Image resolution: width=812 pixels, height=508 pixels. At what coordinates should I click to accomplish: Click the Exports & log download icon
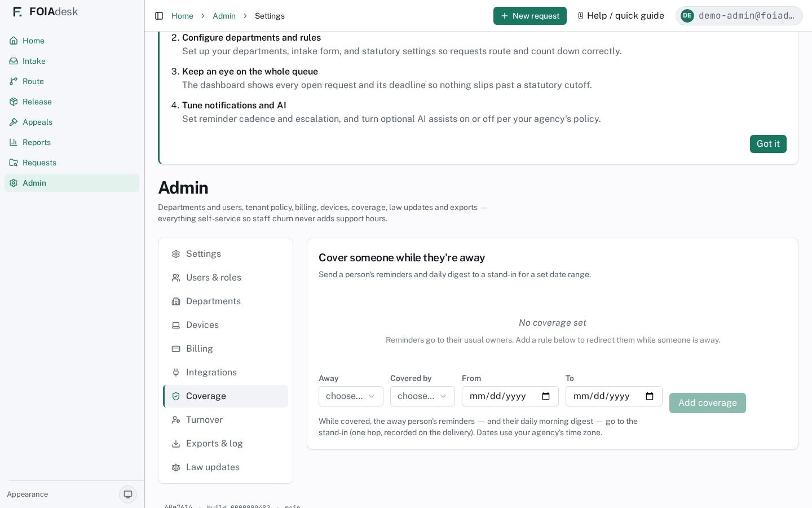click(x=176, y=444)
